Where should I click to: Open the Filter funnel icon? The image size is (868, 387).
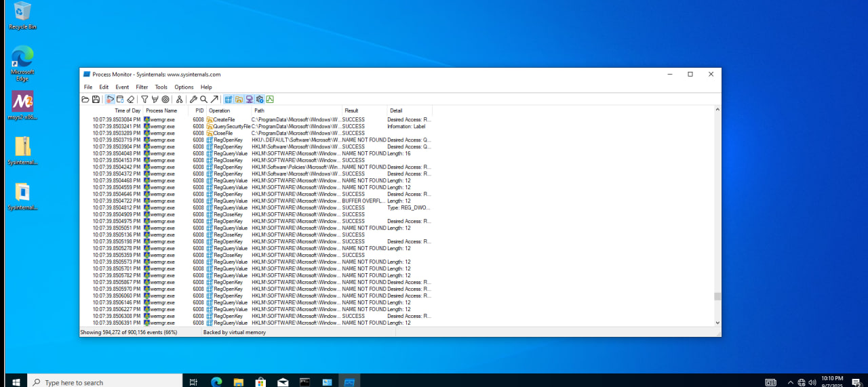pos(144,100)
